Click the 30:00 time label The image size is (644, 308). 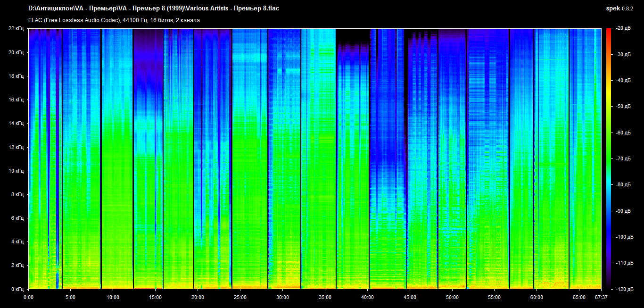[x=283, y=297]
